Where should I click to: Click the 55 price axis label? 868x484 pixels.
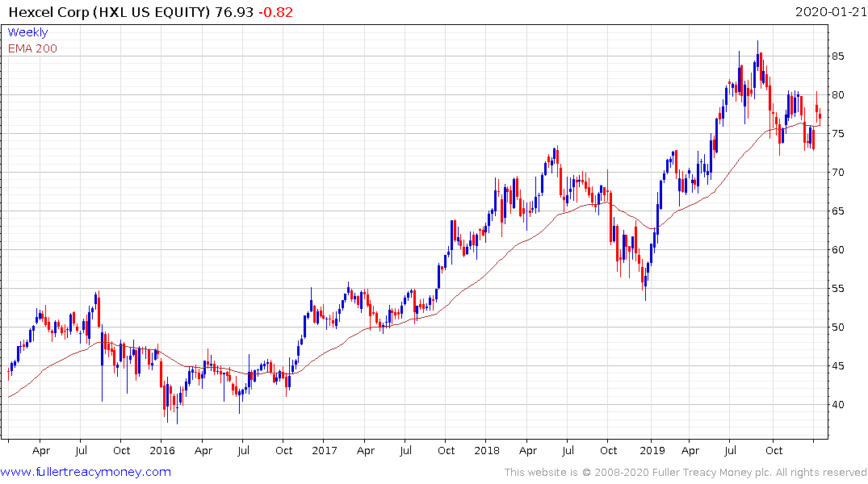[x=837, y=288]
